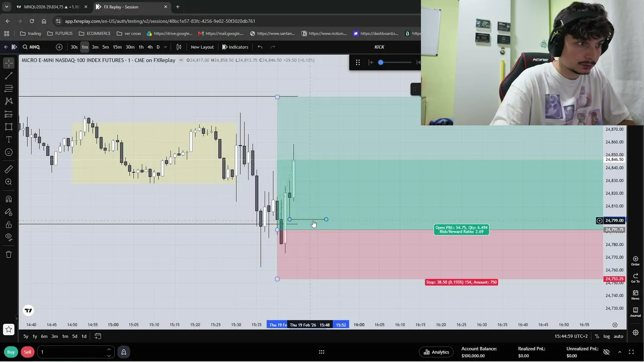Select the crosshair cursor tool

(9, 63)
